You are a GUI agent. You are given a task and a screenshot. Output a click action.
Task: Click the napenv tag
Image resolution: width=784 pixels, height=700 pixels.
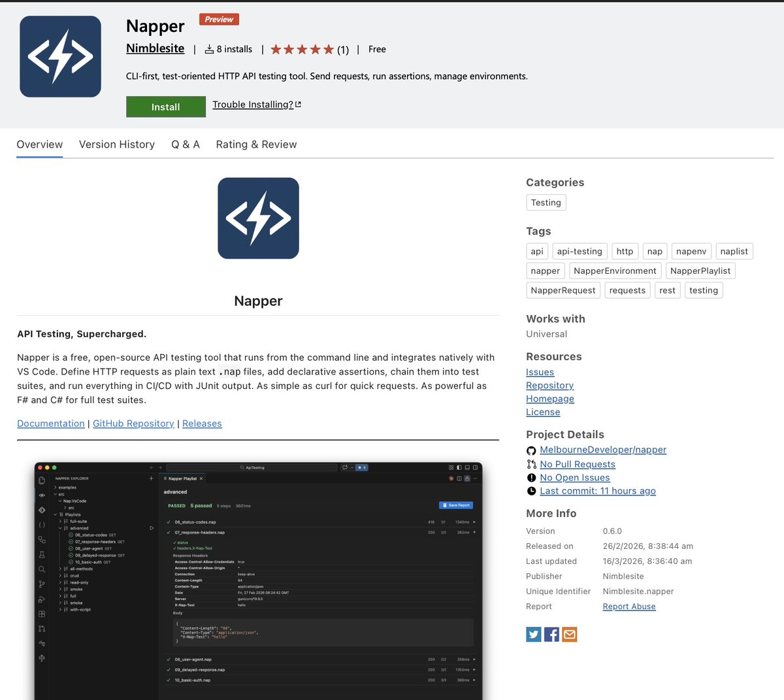pyautogui.click(x=691, y=252)
